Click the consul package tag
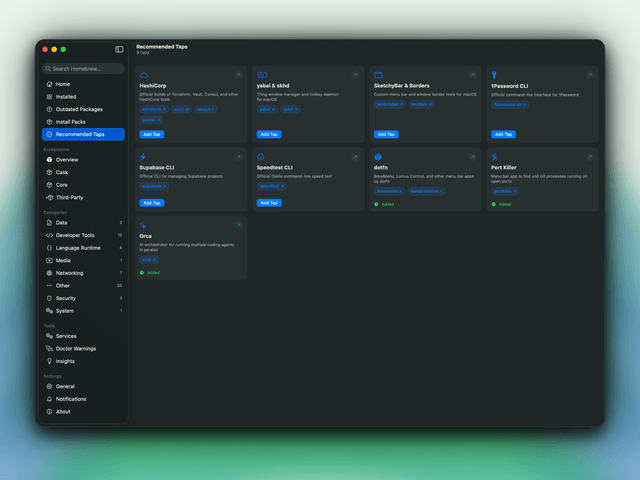The width and height of the screenshot is (640, 480). click(206, 109)
